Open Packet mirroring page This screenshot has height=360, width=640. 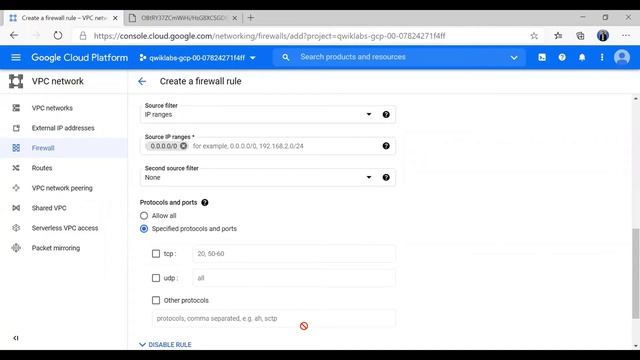(x=56, y=248)
